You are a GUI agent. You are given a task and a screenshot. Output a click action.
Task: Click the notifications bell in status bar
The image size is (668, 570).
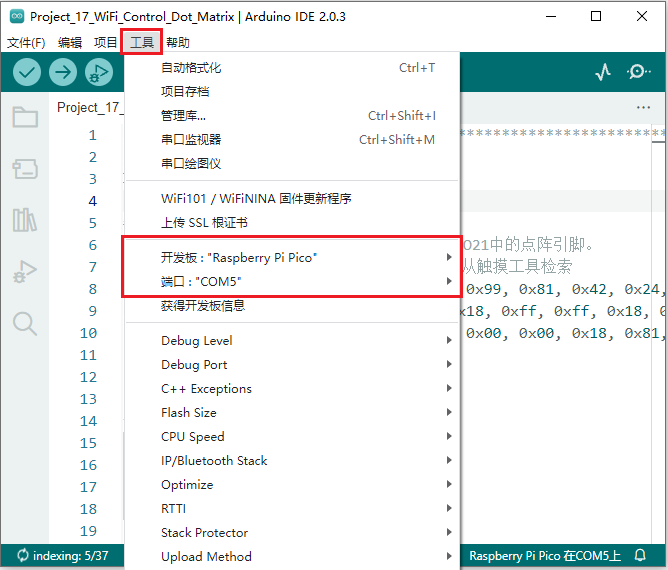pyautogui.click(x=640, y=556)
